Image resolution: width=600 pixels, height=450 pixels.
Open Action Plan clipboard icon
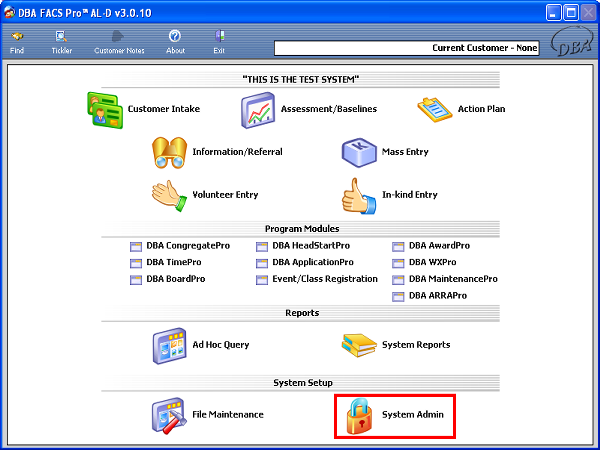coord(434,110)
